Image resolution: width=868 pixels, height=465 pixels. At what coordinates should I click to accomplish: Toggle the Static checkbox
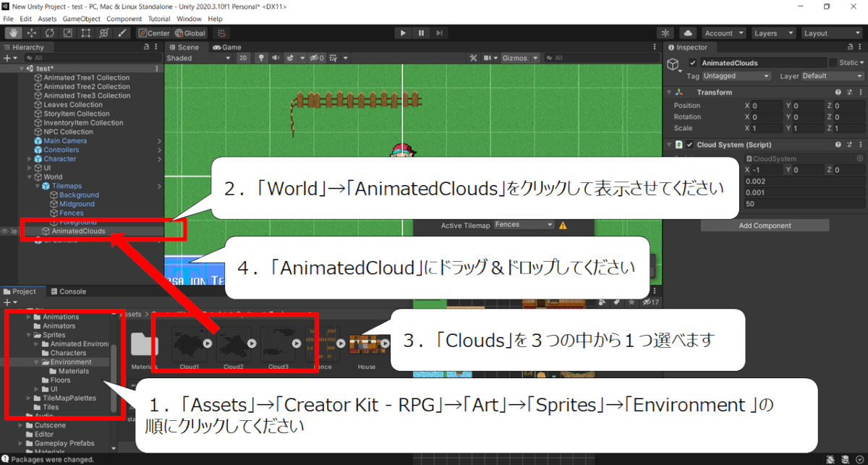(x=833, y=63)
